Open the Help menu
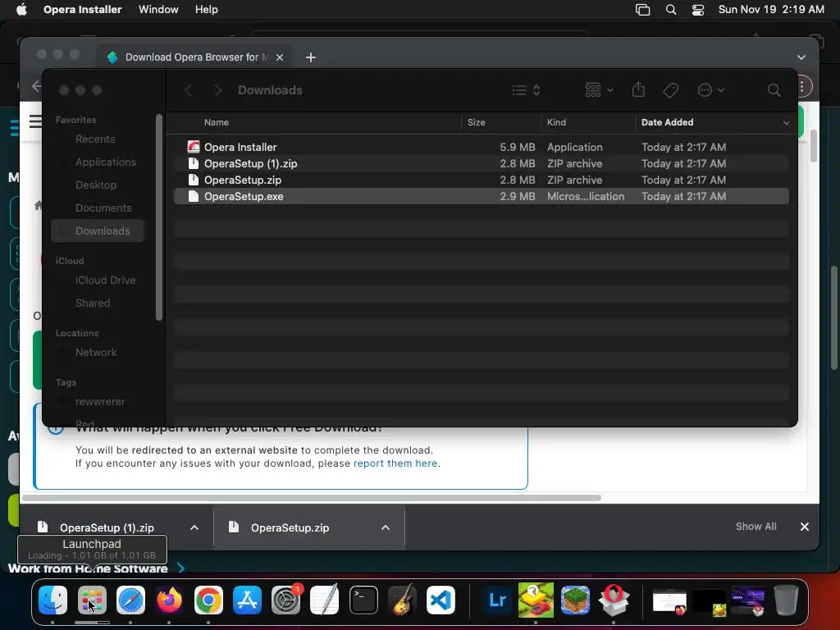Screen dimensions: 840x630 tap(206, 10)
